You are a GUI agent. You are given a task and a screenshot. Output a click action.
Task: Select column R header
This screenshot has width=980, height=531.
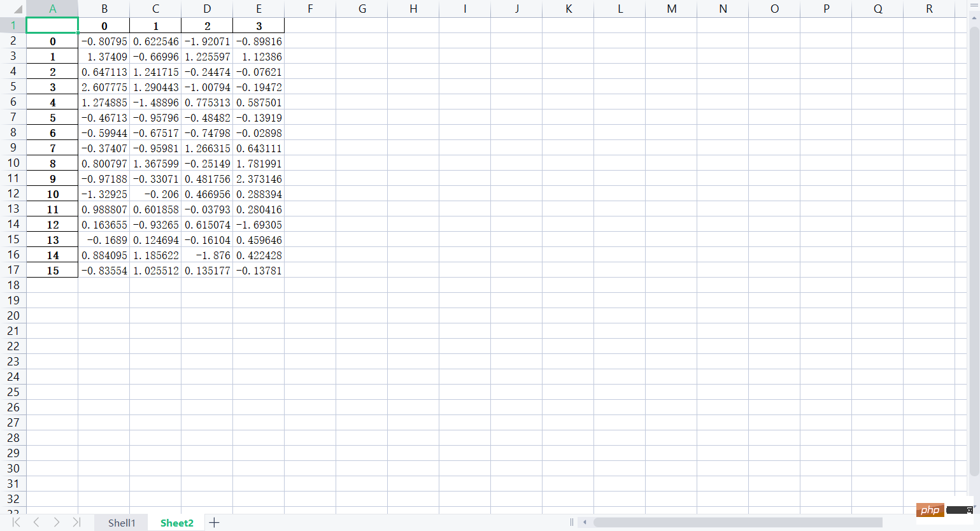coord(930,9)
